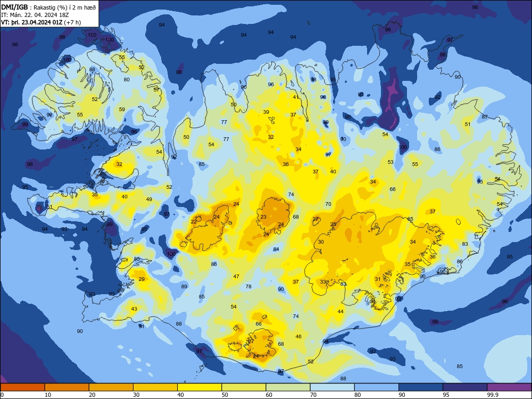Screen dimensions: 532x399
Task: Click the map value 44
Action: click(x=340, y=312)
